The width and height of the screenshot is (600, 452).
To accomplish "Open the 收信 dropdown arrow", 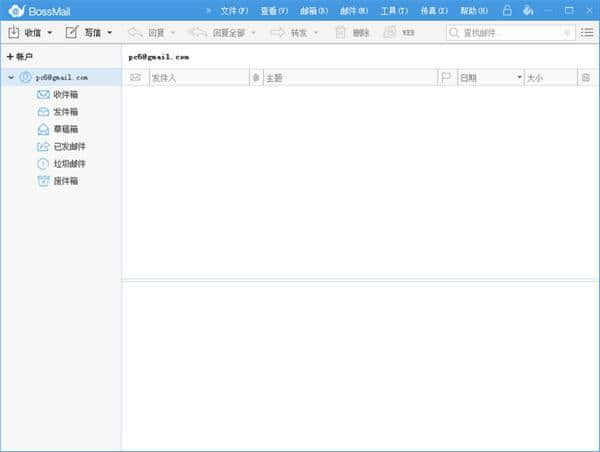I will (x=49, y=33).
